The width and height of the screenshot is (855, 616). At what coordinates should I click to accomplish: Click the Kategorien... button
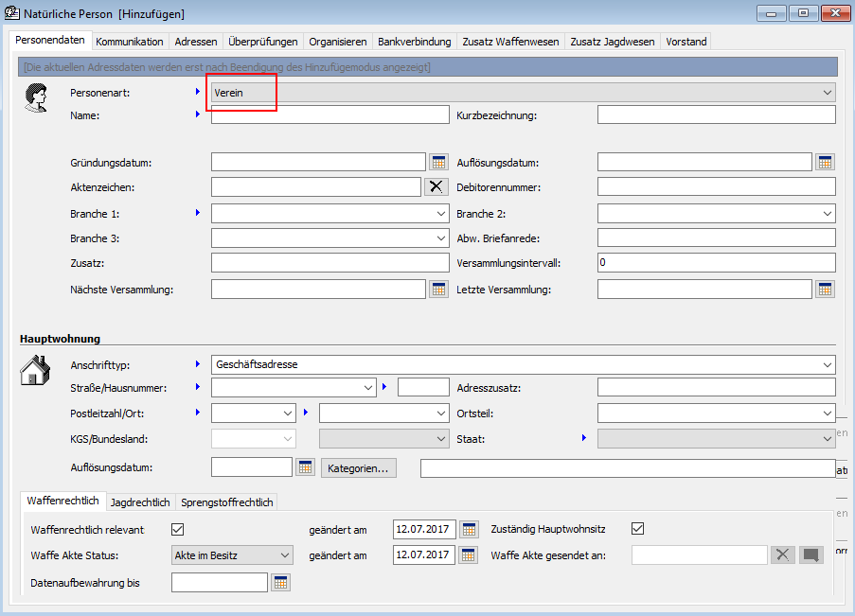(359, 467)
